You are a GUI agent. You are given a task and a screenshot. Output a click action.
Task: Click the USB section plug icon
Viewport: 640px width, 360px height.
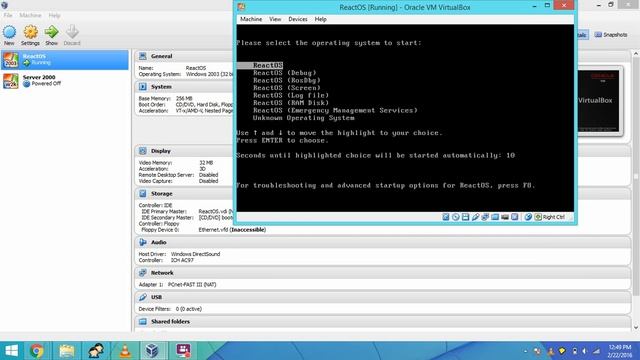[142, 297]
